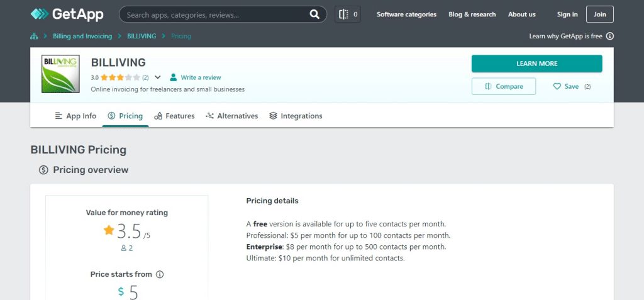Click the GetApp logo
This screenshot has height=300, width=644.
[67, 14]
